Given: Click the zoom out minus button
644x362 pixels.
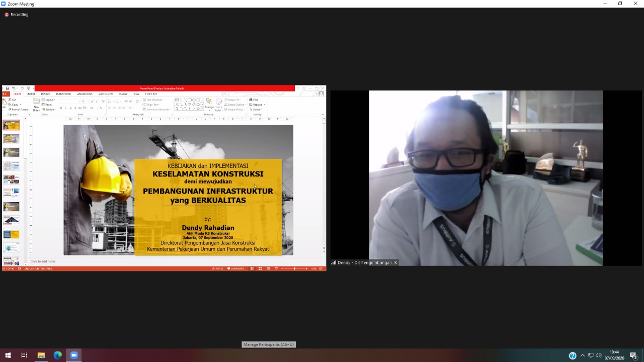Looking at the screenshot, I should click(282, 268).
